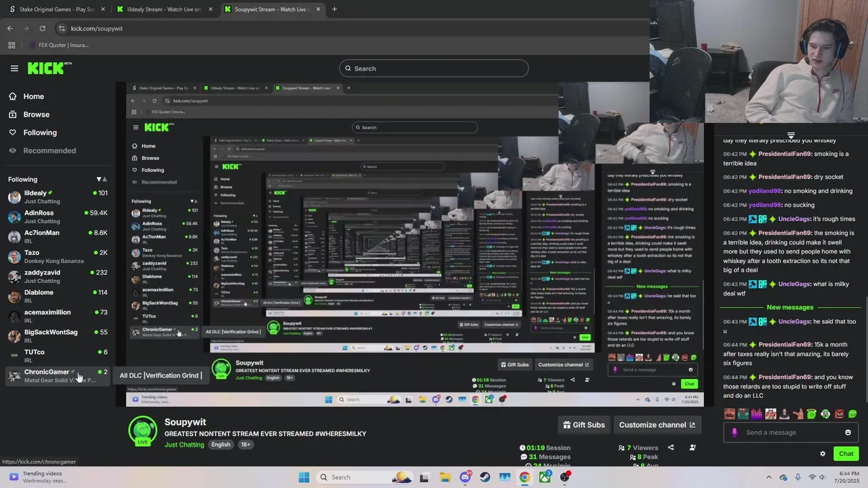This screenshot has width=868, height=488.
Task: Click Soupywit's live avatar
Action: [x=142, y=431]
